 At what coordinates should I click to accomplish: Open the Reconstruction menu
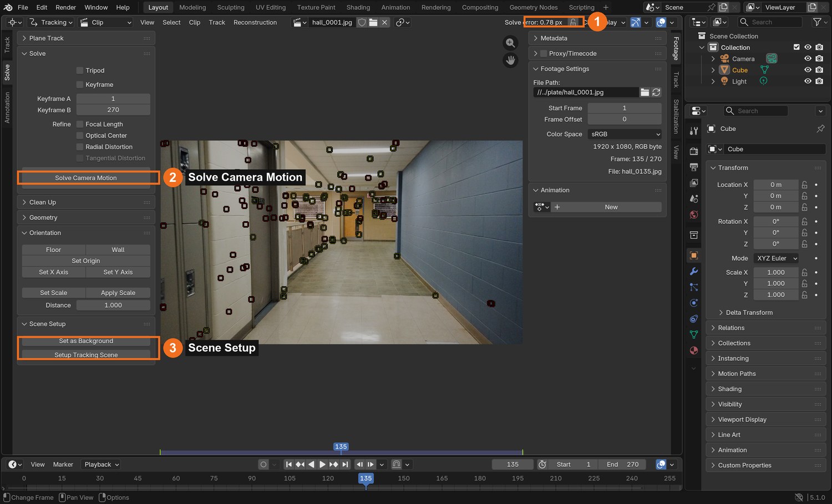pyautogui.click(x=255, y=22)
